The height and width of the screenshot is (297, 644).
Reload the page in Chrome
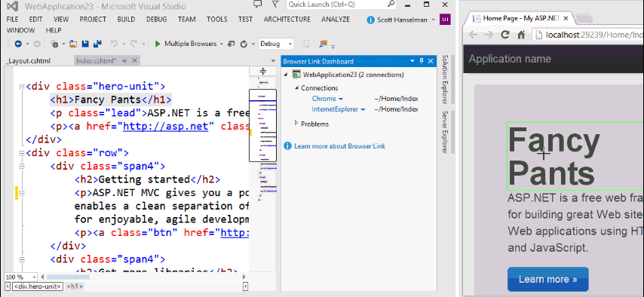pos(505,35)
